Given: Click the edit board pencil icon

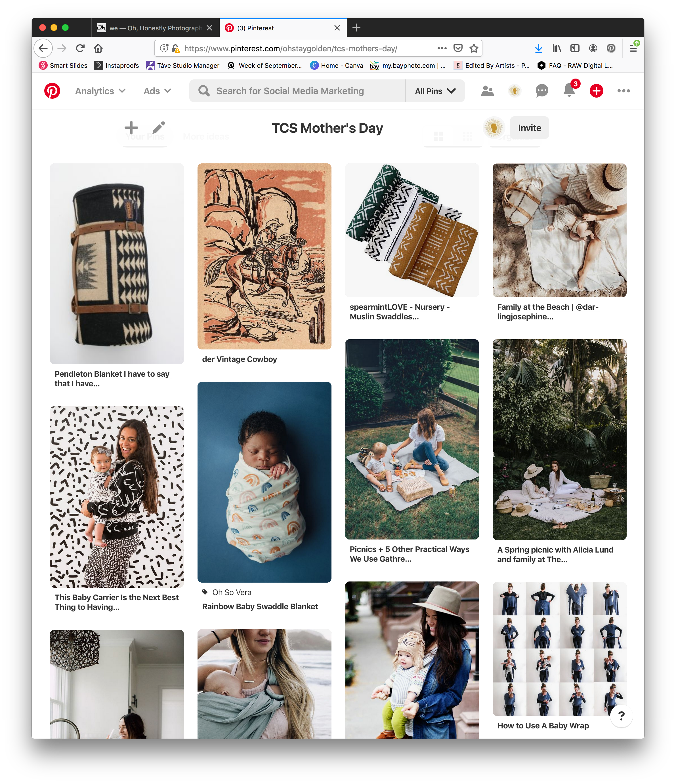Looking at the screenshot, I should (159, 128).
